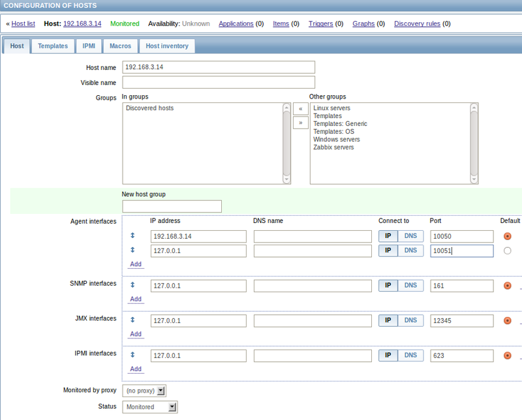The image size is (522, 420).
Task: Mark the SNMP interface as default
Action: coord(507,285)
